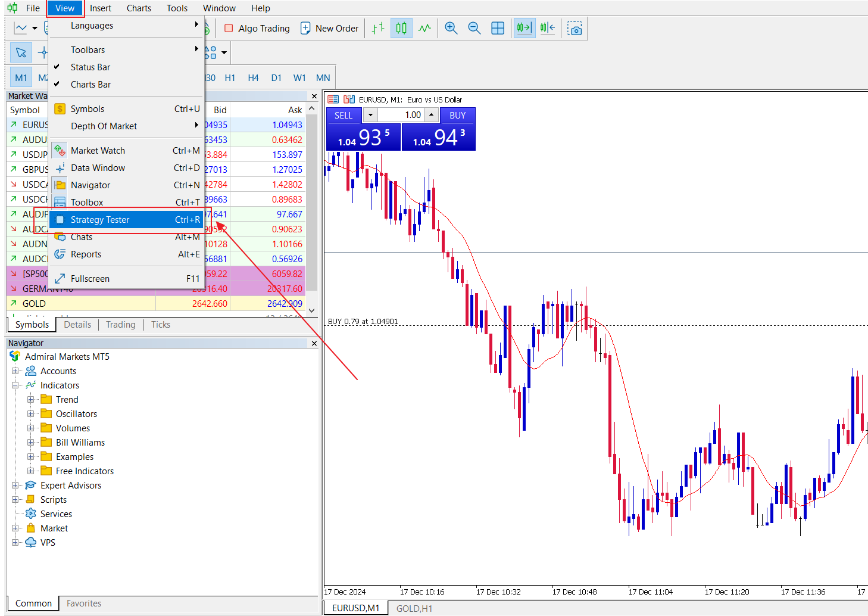Expand the Trend indicators folder

click(x=31, y=400)
